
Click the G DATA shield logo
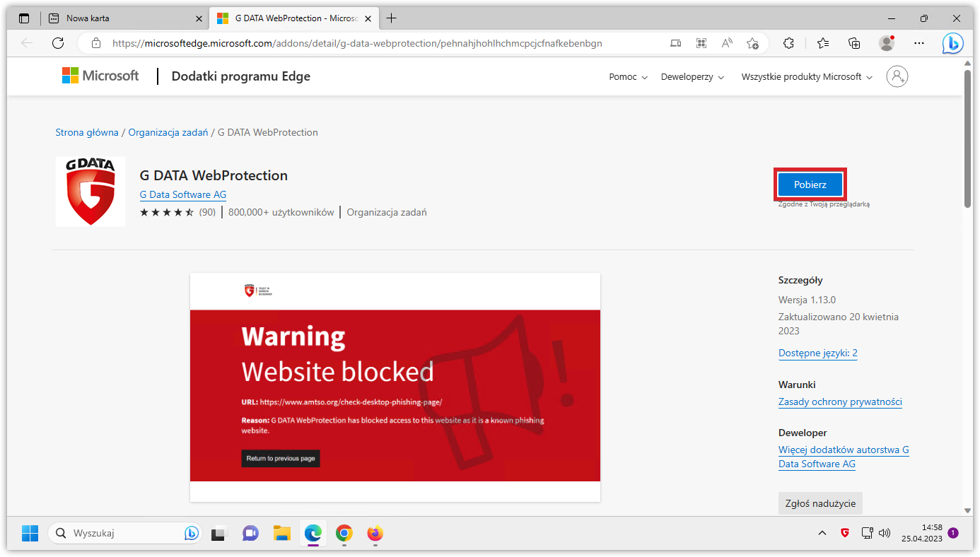point(91,192)
